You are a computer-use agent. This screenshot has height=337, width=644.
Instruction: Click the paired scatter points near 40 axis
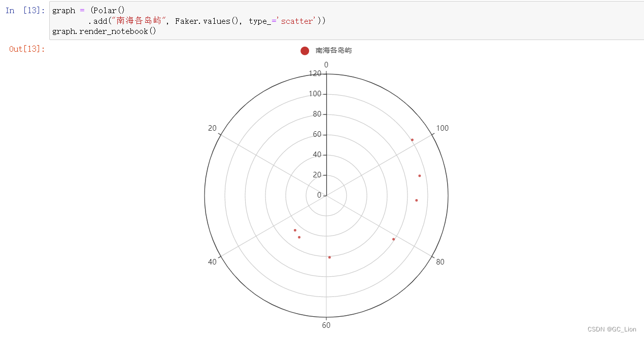coord(297,233)
